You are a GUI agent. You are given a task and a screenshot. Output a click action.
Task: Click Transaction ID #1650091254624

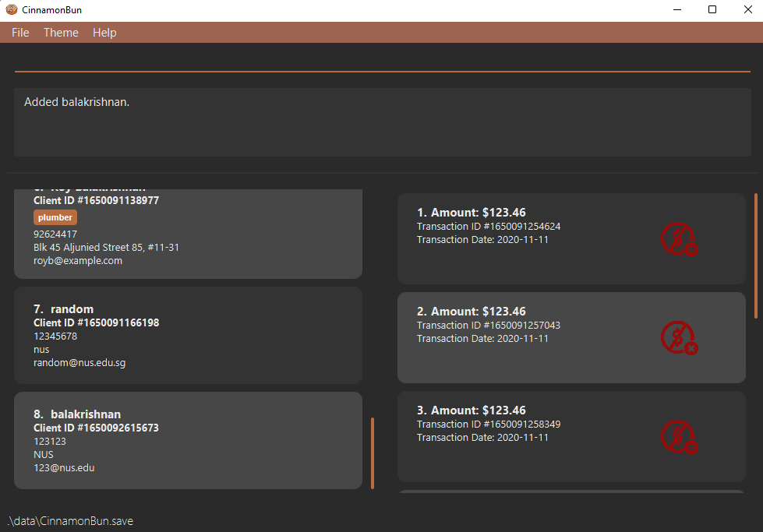point(489,226)
